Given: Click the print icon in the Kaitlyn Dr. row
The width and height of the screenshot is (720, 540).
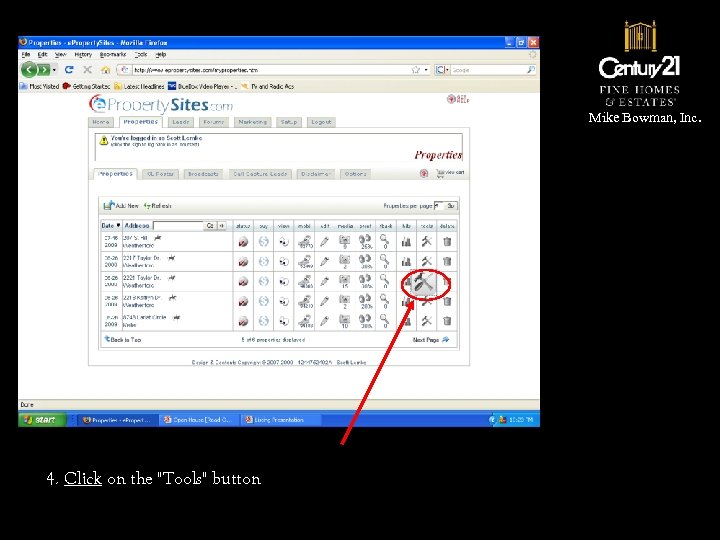Looking at the screenshot, I should (365, 301).
